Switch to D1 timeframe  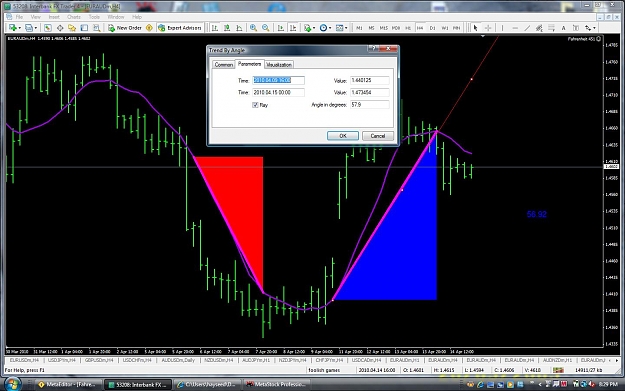[x=432, y=28]
